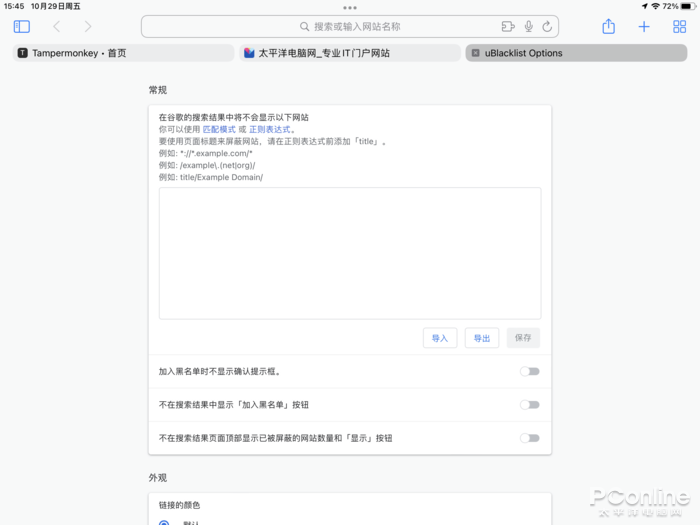
Task: Activate the microphone dictation icon
Action: point(529,27)
